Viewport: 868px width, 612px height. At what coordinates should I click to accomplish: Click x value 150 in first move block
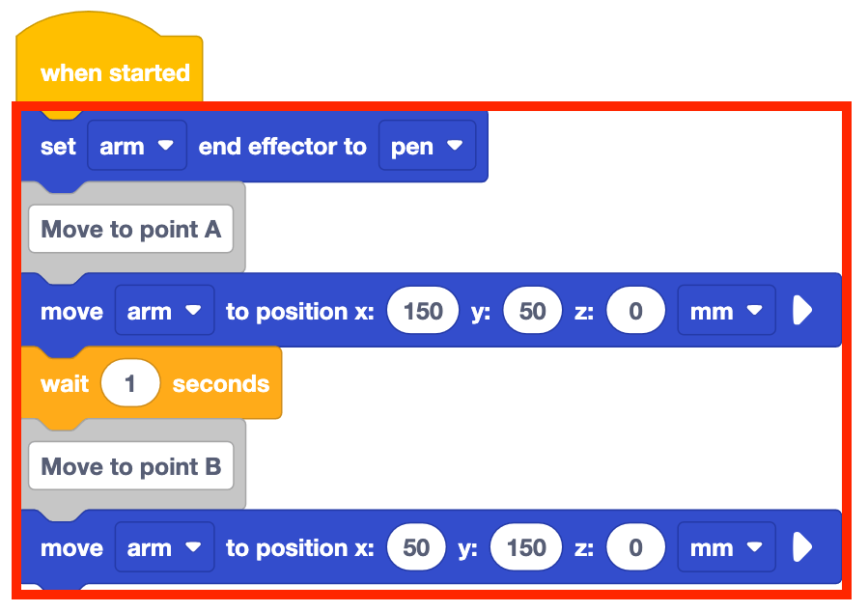click(423, 312)
